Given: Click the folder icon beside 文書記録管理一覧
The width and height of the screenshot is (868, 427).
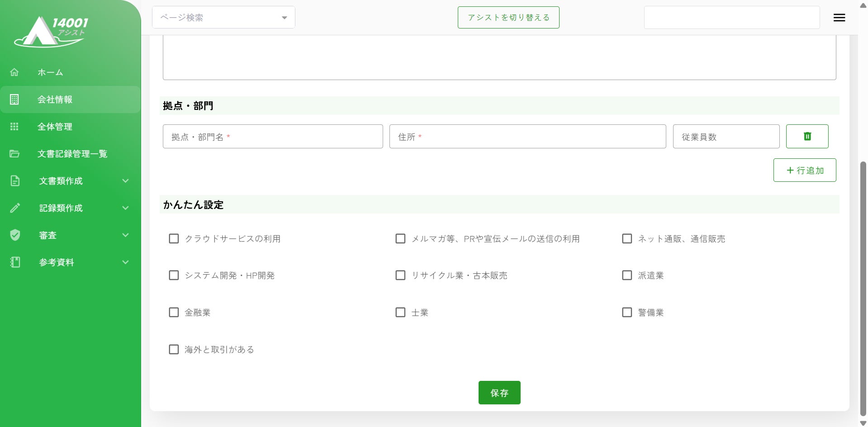Looking at the screenshot, I should pyautogui.click(x=14, y=154).
